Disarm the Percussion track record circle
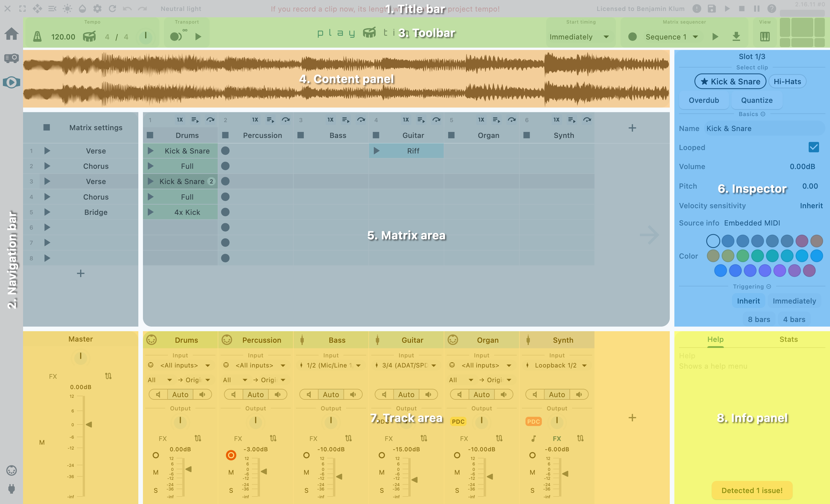The width and height of the screenshot is (830, 504). tap(231, 455)
